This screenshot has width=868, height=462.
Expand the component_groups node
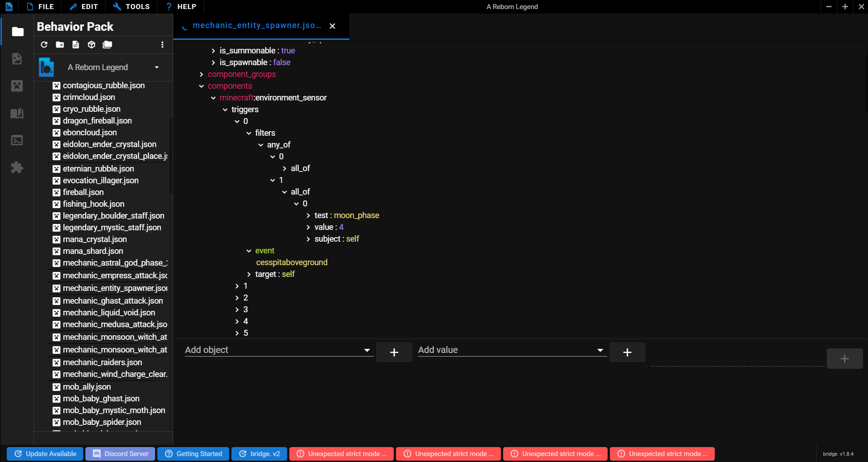click(x=202, y=74)
